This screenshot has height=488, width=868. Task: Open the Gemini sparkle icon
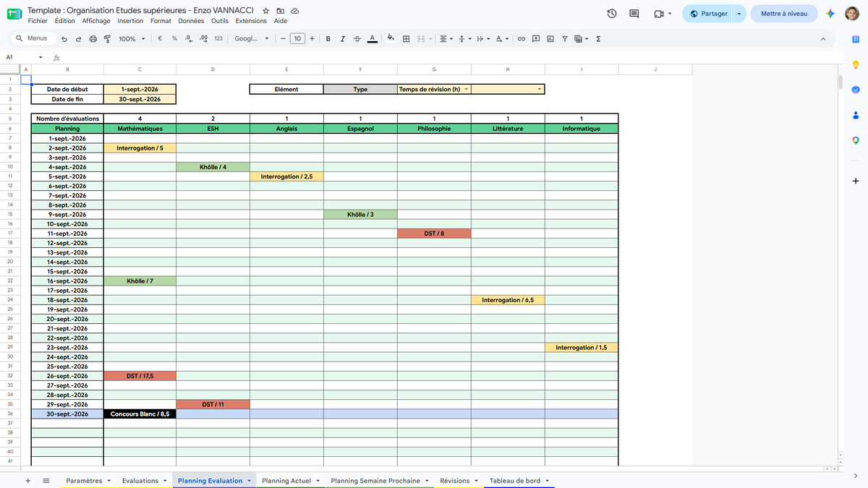[831, 14]
